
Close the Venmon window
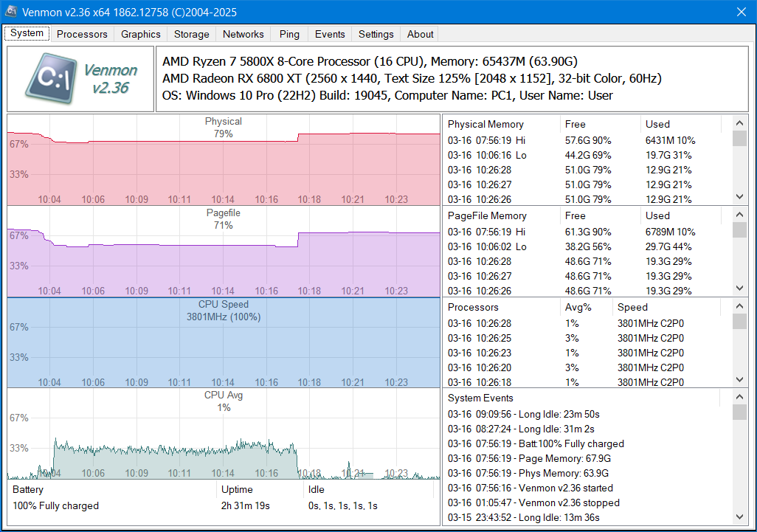tap(742, 12)
